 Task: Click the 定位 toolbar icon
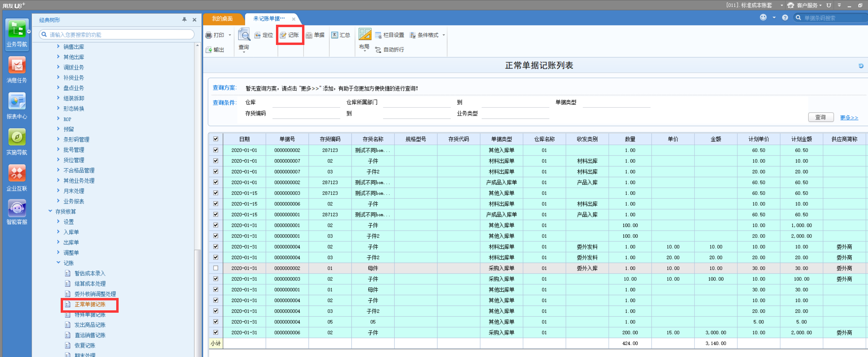click(258, 35)
